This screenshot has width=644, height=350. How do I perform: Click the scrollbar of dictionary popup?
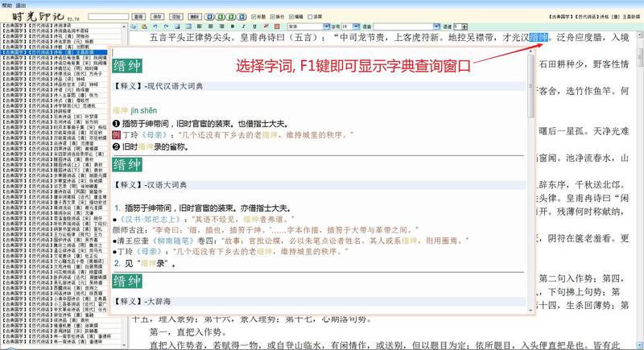coord(530,86)
